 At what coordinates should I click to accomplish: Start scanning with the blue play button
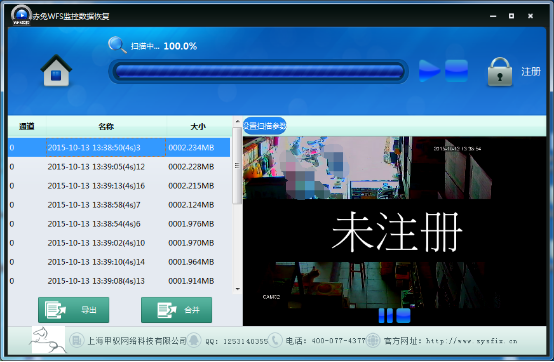point(429,71)
